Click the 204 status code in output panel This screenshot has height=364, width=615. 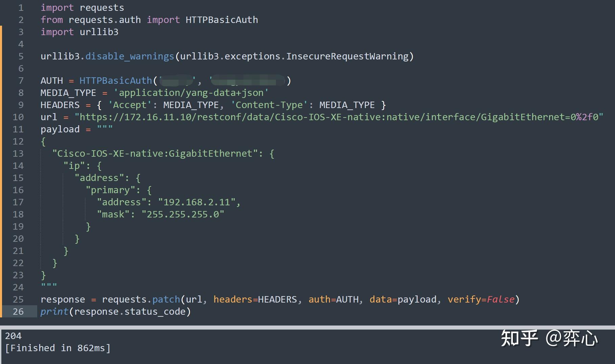pyautogui.click(x=14, y=336)
